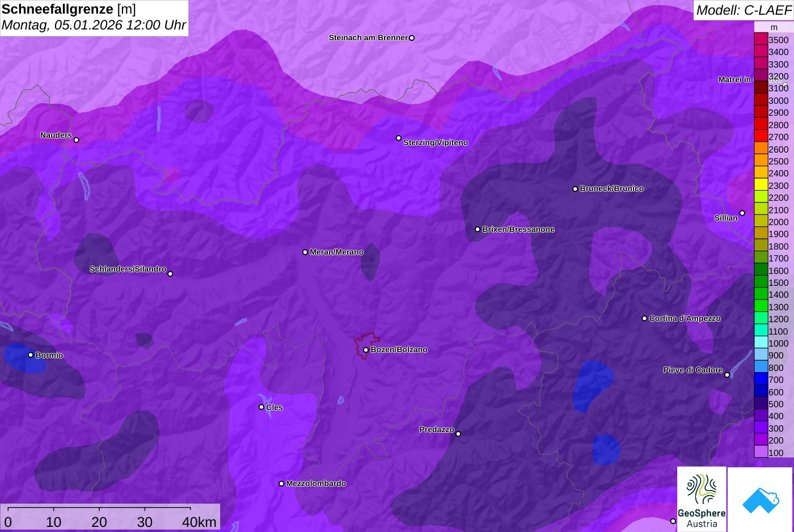Click the Cles location dot

click(x=261, y=407)
